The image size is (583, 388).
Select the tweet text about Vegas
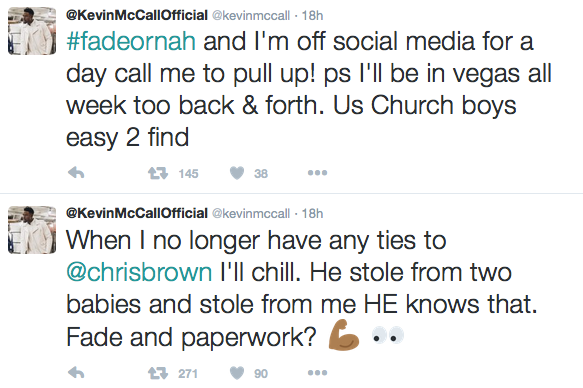[x=309, y=89]
